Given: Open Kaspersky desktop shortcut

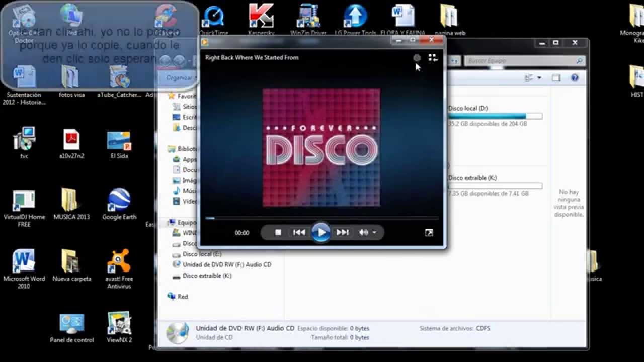Looking at the screenshot, I should [261, 20].
